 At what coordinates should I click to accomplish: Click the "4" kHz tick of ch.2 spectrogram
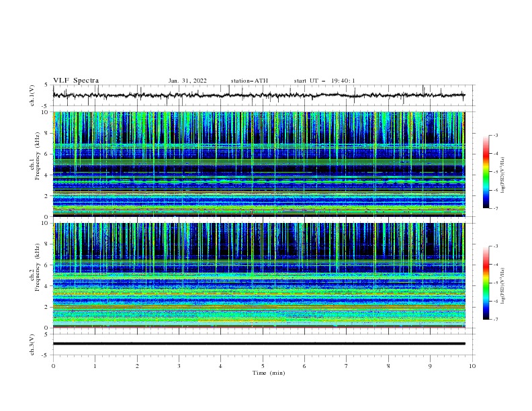(x=47, y=286)
